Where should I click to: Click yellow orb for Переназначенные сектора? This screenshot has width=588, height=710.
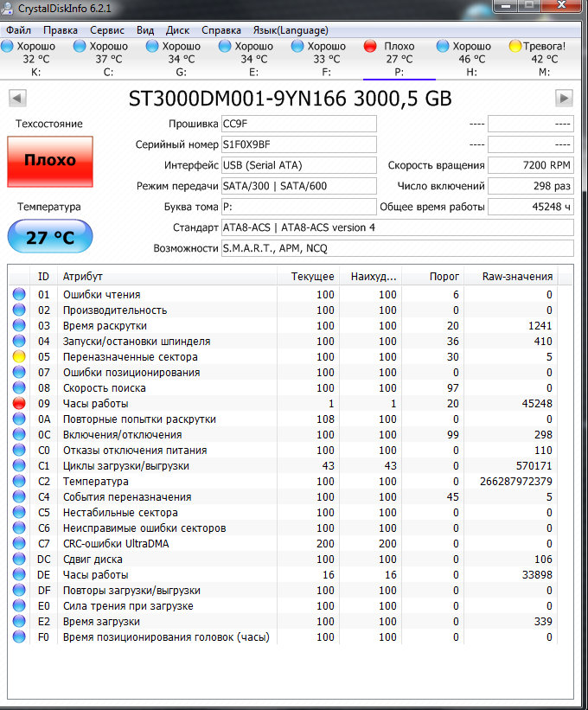tap(19, 356)
